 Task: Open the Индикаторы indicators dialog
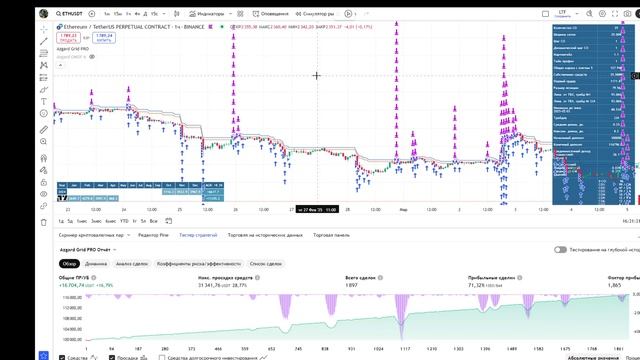click(x=207, y=13)
